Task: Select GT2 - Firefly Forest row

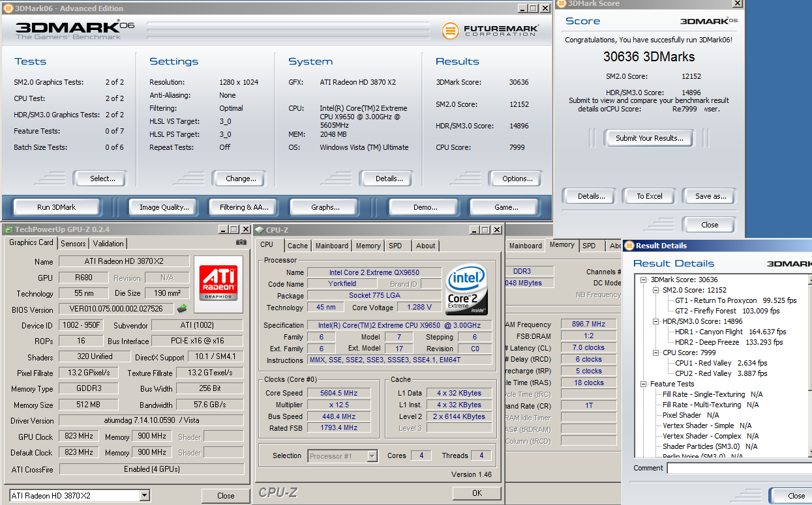Action: 727,311
